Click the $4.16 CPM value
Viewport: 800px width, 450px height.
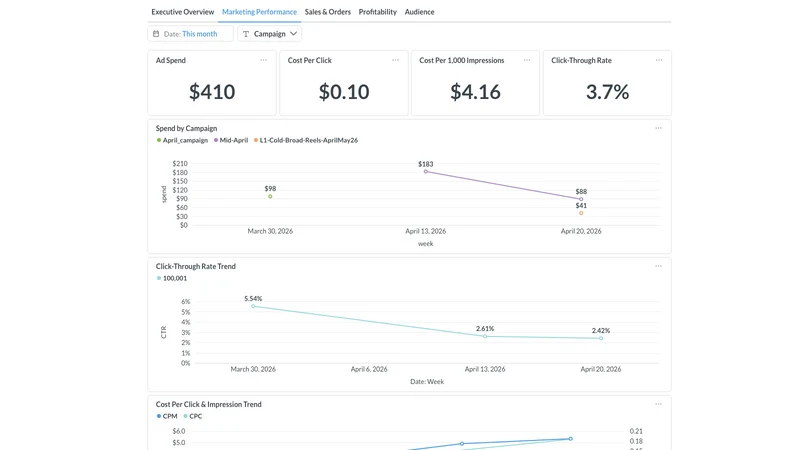point(475,92)
